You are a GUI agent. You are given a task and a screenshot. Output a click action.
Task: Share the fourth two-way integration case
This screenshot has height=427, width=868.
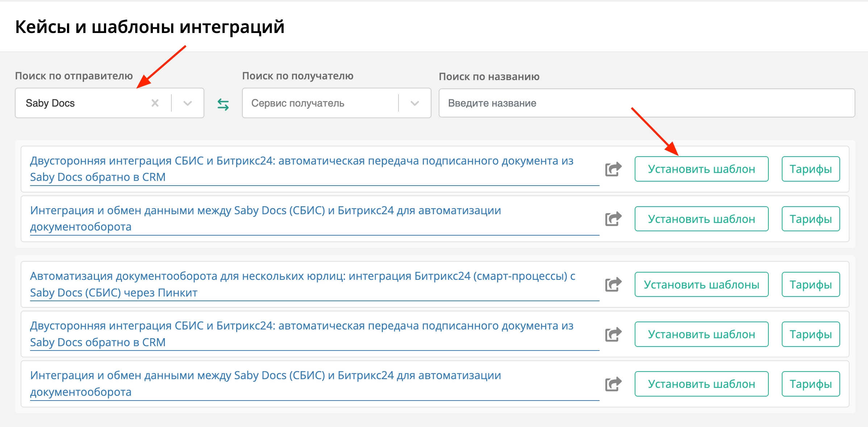pyautogui.click(x=613, y=334)
